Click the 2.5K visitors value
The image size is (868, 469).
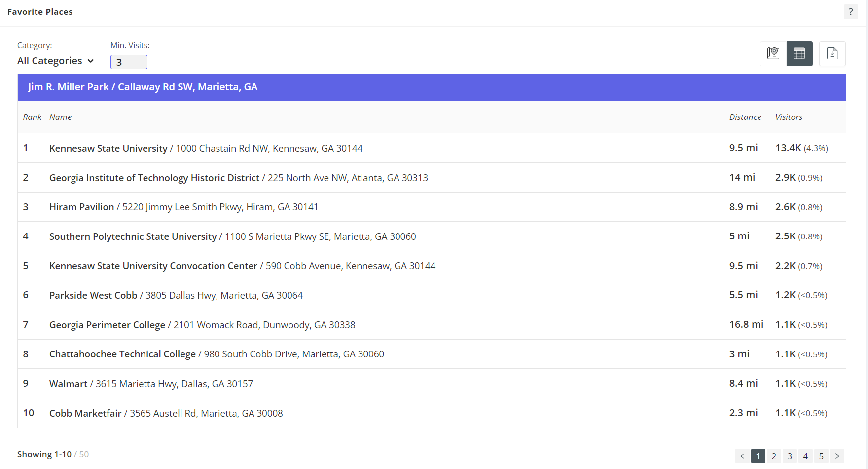click(786, 236)
